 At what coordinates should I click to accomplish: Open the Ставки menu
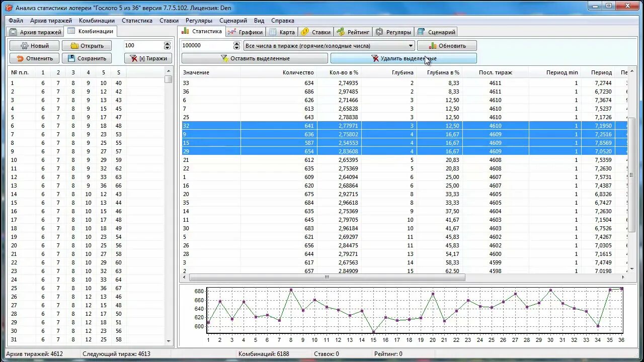(x=169, y=21)
